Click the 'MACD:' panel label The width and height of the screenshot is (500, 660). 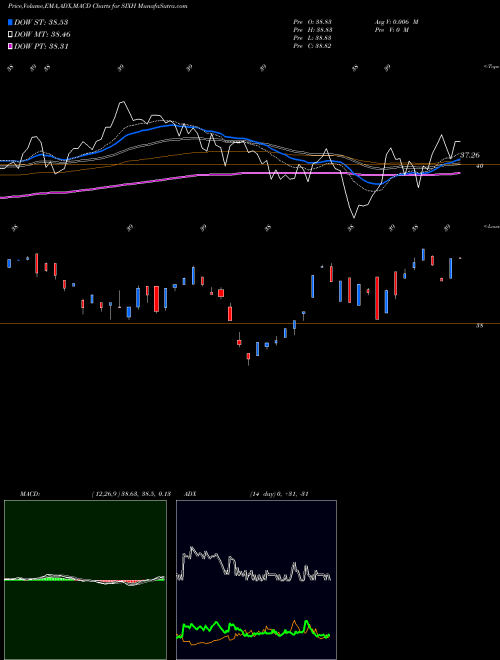click(30, 494)
